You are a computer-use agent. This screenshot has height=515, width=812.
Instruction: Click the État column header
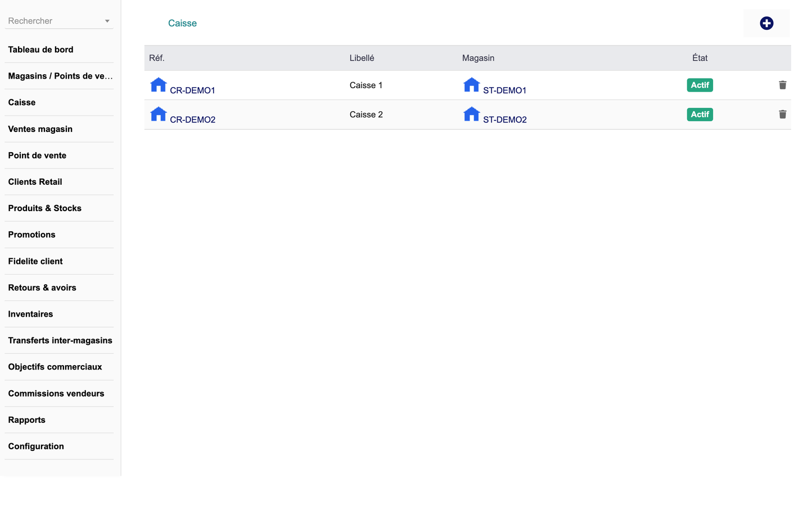[700, 58]
